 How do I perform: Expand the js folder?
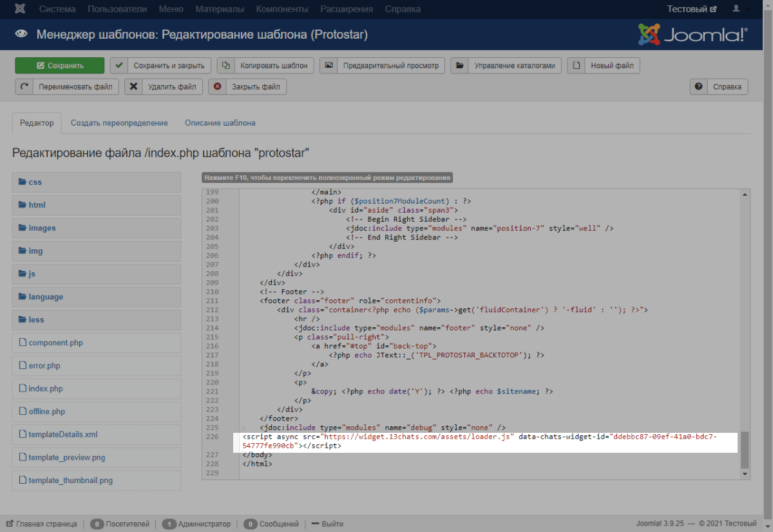[97, 274]
